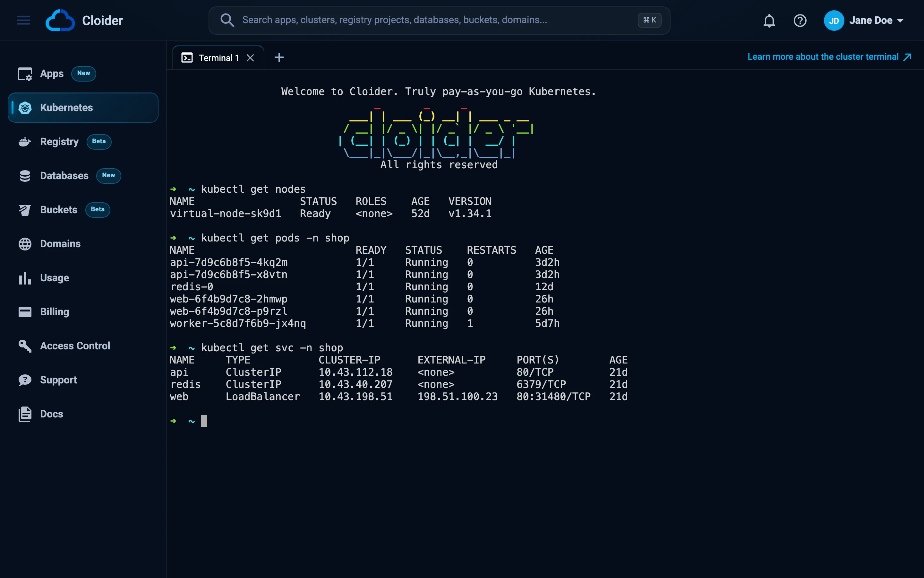Open the Apps section label
Viewport: 924px width, 578px height.
tap(52, 74)
